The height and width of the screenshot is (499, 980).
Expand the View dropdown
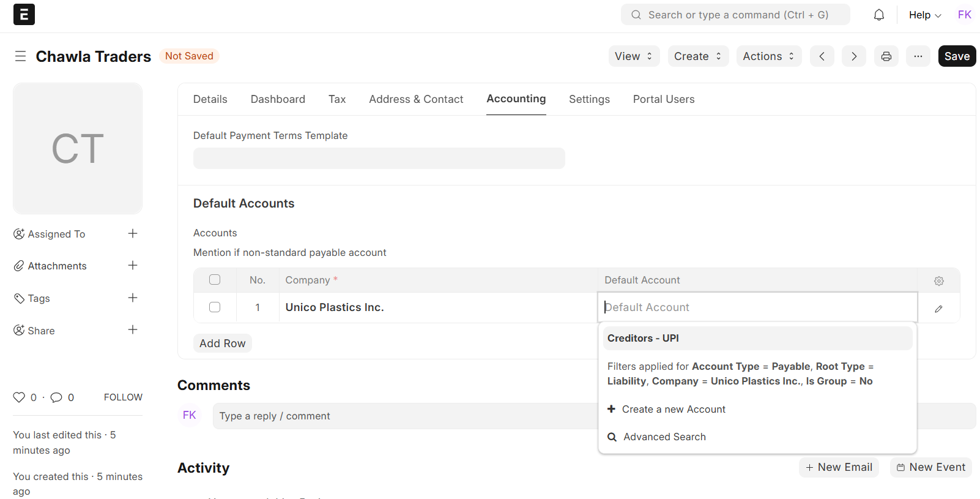(634, 56)
